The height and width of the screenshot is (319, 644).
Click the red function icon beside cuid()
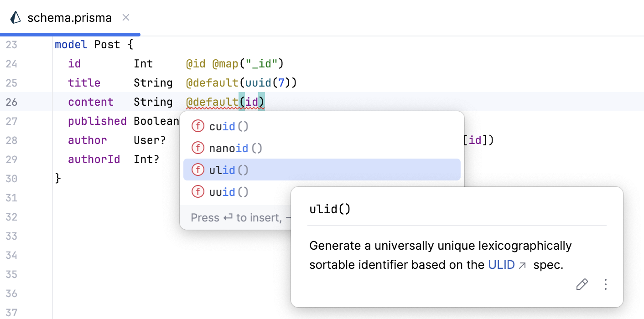198,126
